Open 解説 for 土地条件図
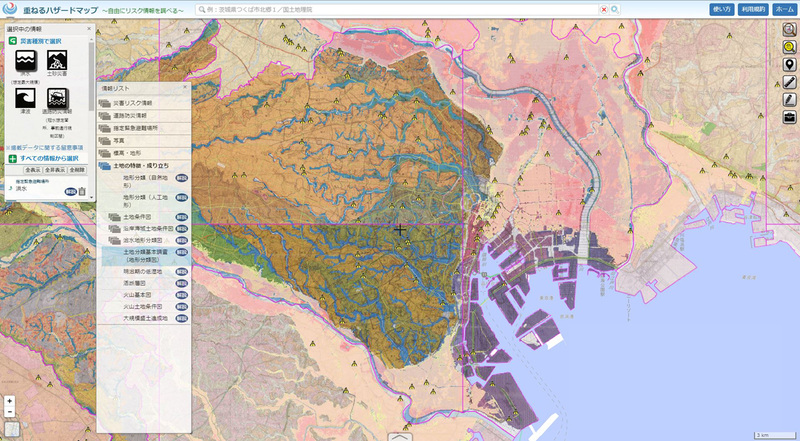800x441 pixels. 182,217
